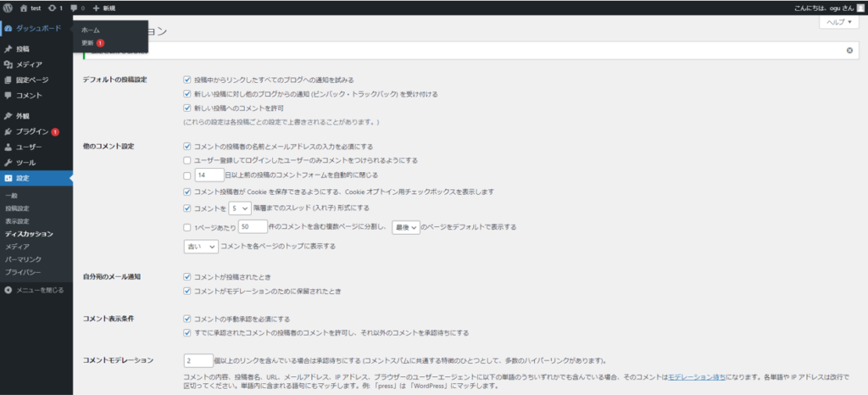Click the user avatar next to ogu さん
Screen dimensions: 868x395
click(860, 8)
